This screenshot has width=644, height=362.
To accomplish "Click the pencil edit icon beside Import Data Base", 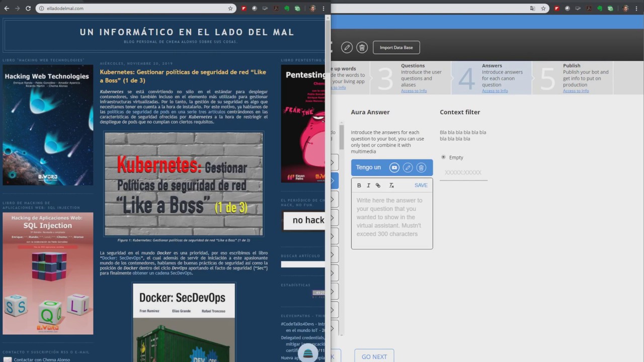I will coord(347,47).
